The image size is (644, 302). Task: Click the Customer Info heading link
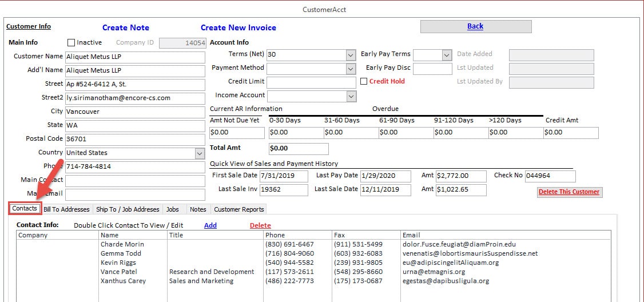[29, 26]
